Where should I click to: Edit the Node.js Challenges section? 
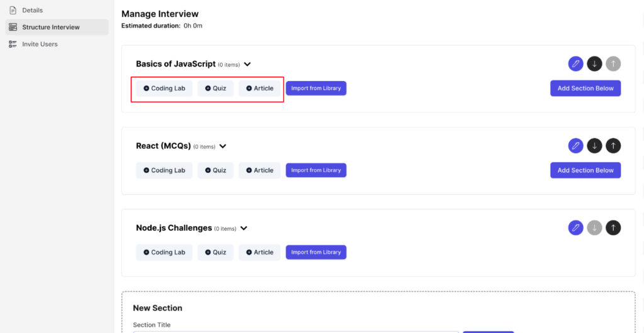575,227
